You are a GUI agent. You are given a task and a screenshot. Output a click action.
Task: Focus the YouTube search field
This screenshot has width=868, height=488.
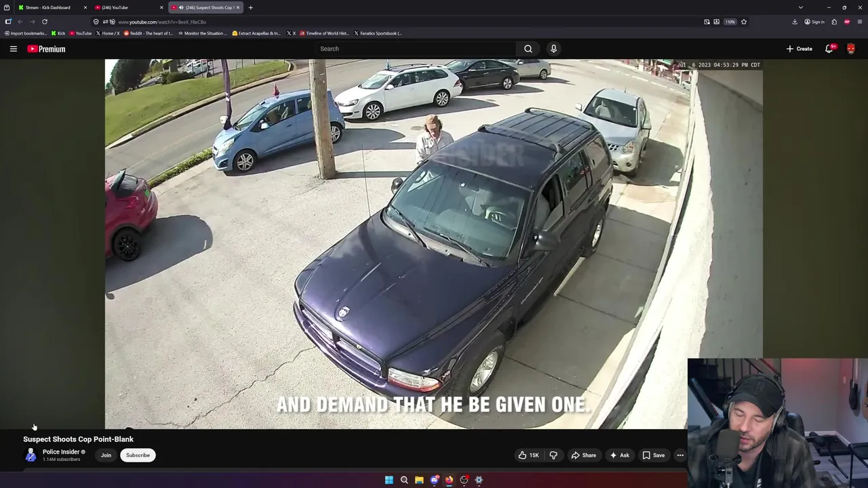(x=415, y=49)
